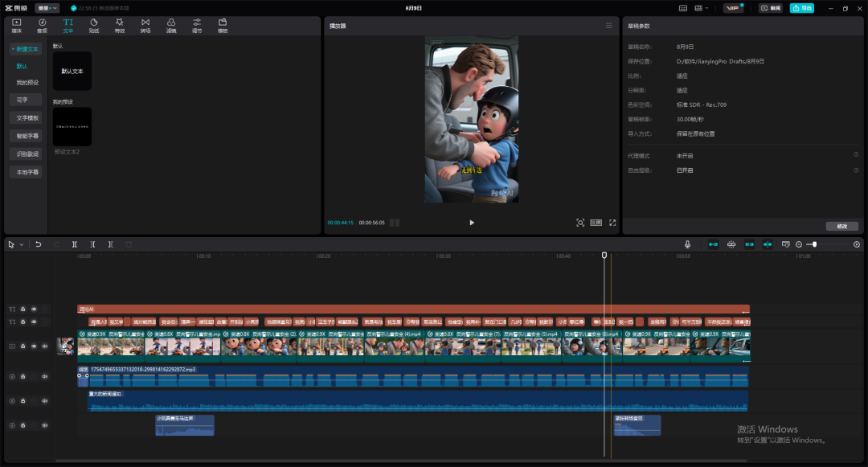Screen dimensions: 868x467
Task: Choose the selection cursor tool
Action: tap(11, 244)
